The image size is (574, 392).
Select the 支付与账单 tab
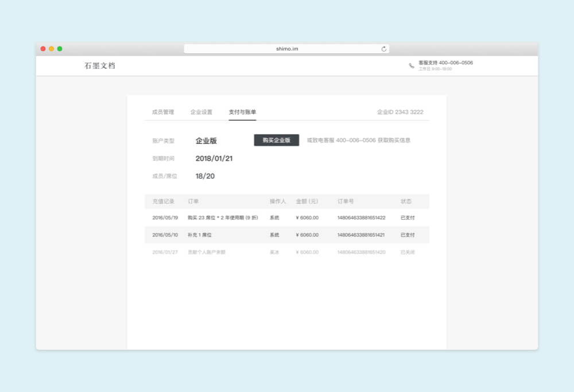242,112
